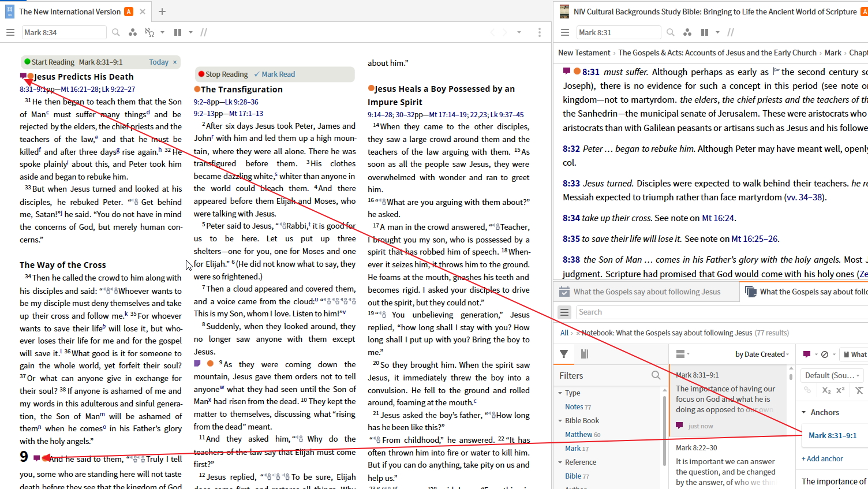
Task: Click the Notes Search field
Action: pyautogui.click(x=721, y=312)
